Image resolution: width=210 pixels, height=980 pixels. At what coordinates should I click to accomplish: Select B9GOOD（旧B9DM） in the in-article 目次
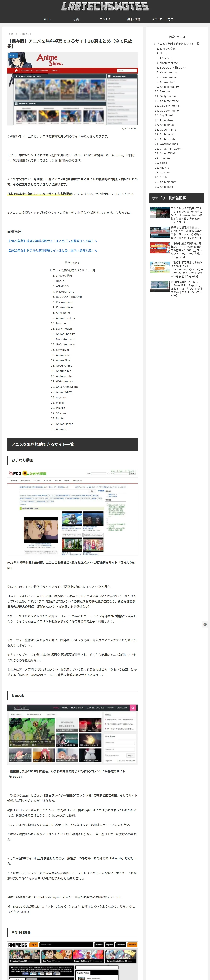pos(69,297)
